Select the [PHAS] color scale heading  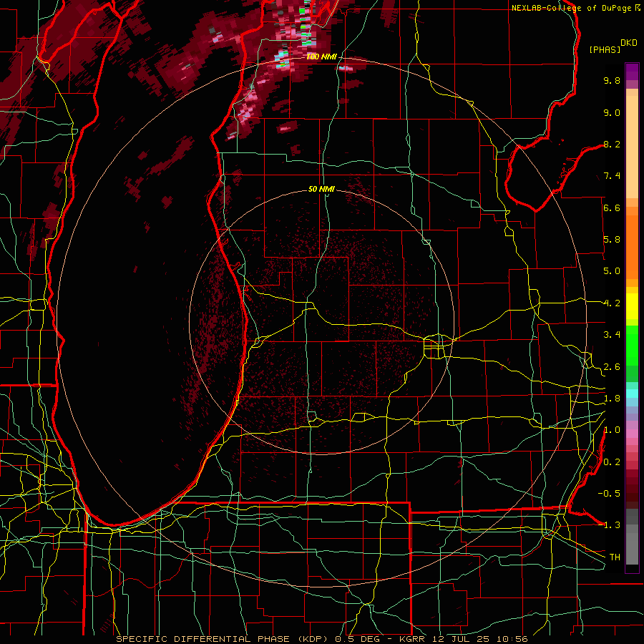point(605,49)
